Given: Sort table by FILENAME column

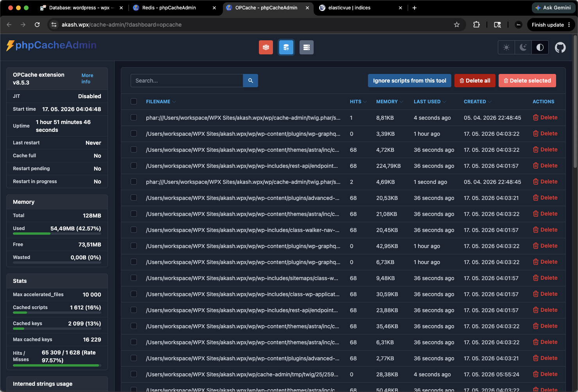Looking at the screenshot, I should point(161,102).
